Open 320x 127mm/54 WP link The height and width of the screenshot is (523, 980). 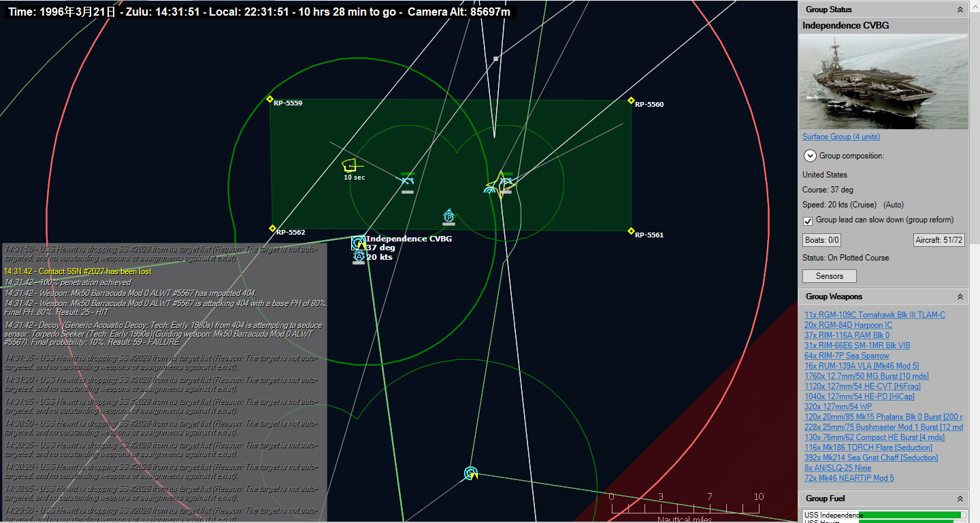[x=838, y=407]
